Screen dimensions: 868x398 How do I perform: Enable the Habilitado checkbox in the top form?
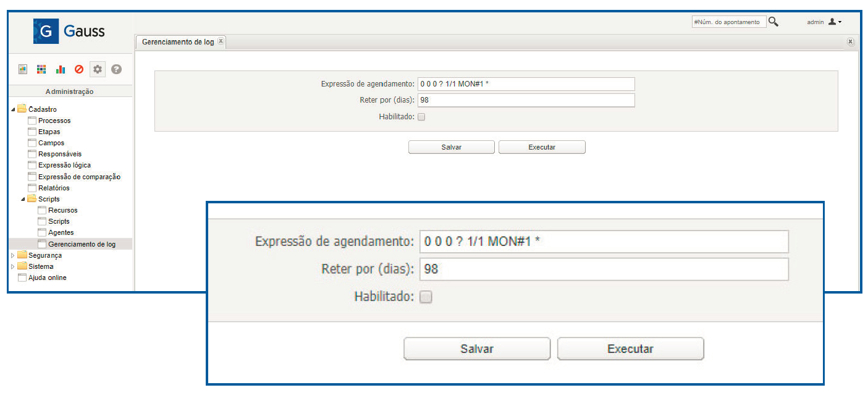coord(422,116)
